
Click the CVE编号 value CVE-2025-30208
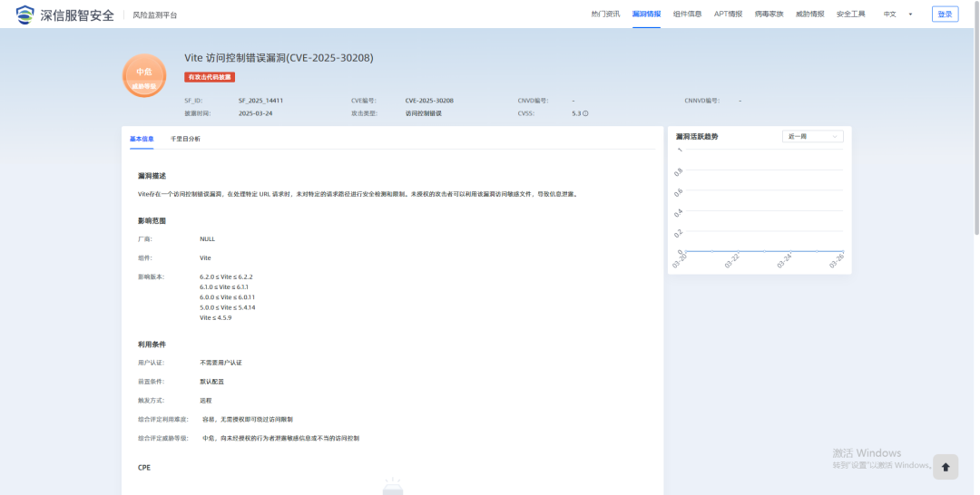(429, 100)
